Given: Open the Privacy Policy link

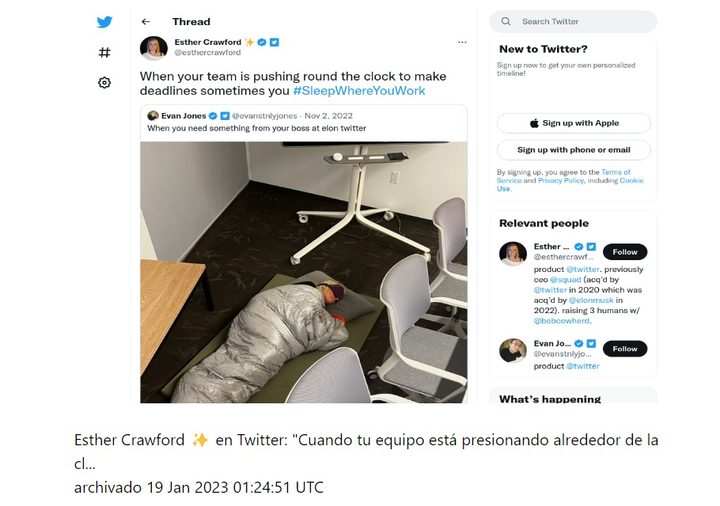Looking at the screenshot, I should (x=561, y=180).
